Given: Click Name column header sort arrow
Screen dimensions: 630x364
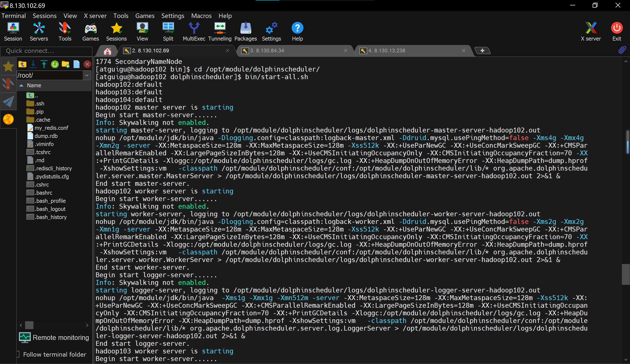Looking at the screenshot, I should click(x=21, y=85).
